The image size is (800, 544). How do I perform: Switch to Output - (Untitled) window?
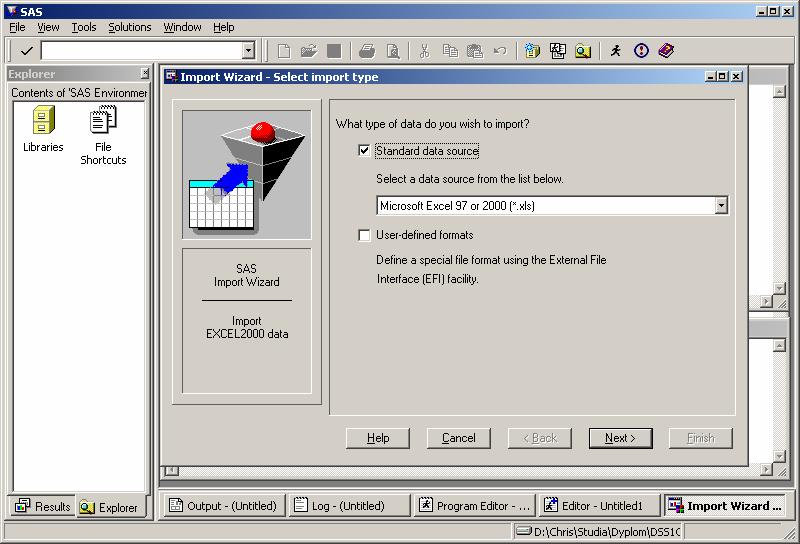point(222,506)
